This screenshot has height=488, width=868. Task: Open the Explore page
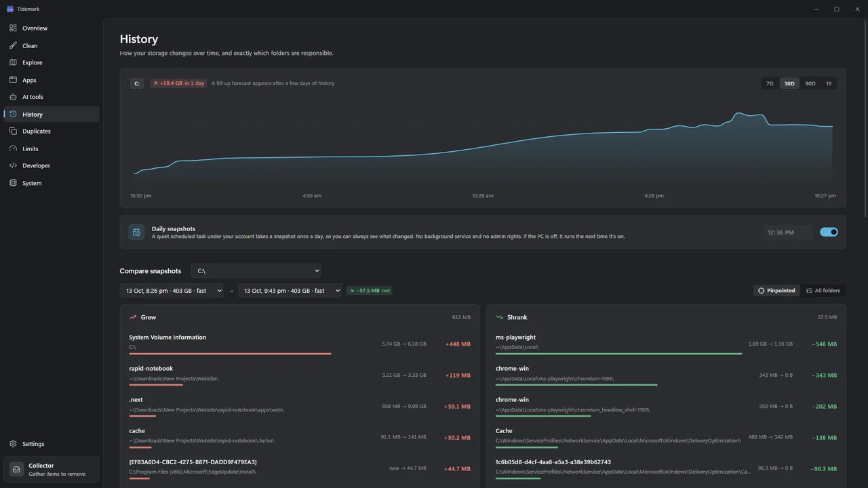point(52,62)
